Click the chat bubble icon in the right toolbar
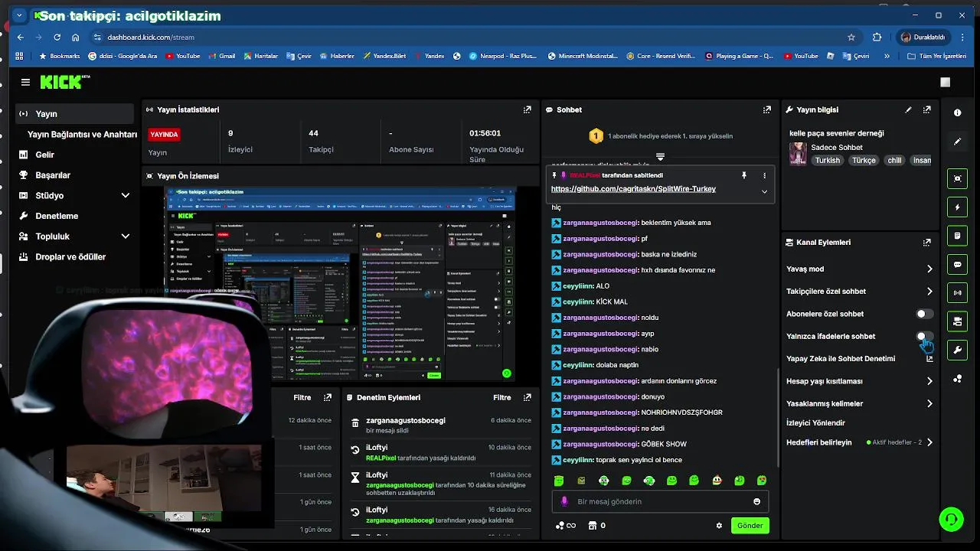980x551 pixels. pos(957,264)
